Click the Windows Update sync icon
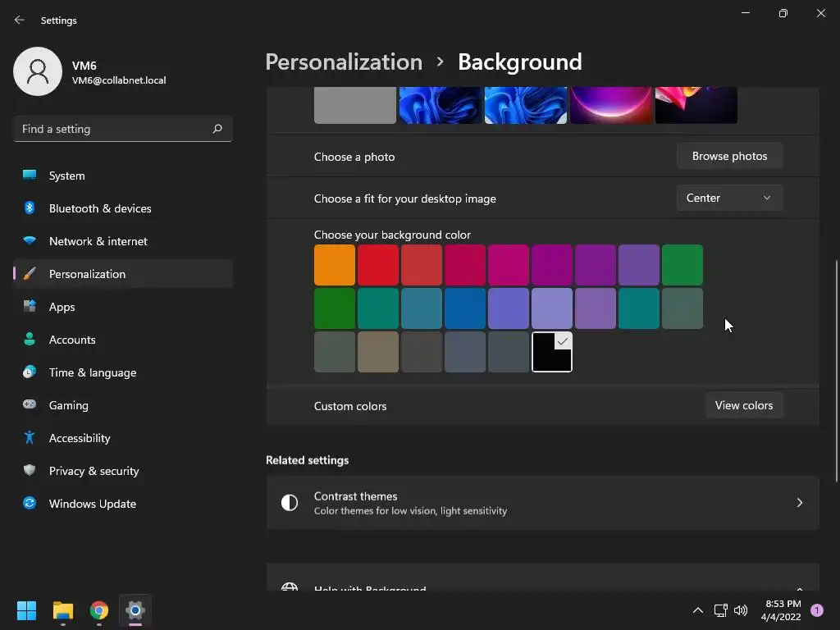 pyautogui.click(x=30, y=503)
